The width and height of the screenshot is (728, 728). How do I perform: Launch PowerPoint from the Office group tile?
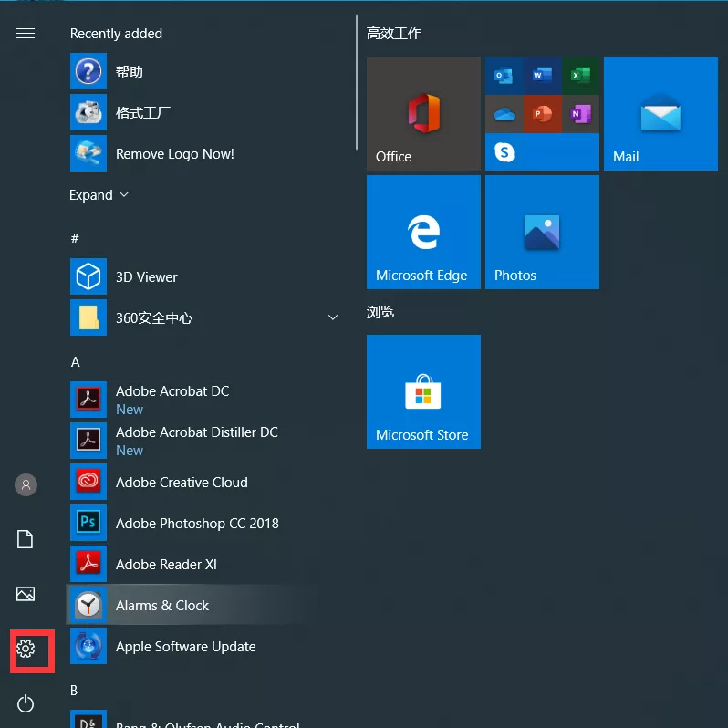542,114
